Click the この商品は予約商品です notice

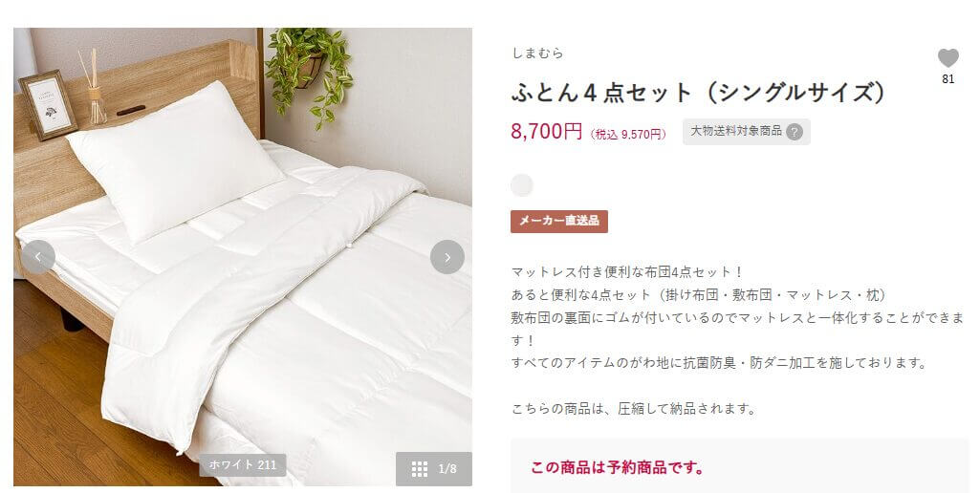618,467
